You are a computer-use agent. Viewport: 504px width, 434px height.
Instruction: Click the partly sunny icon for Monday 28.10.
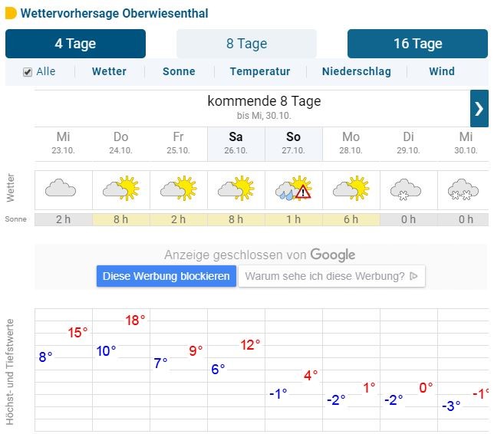coord(351,189)
